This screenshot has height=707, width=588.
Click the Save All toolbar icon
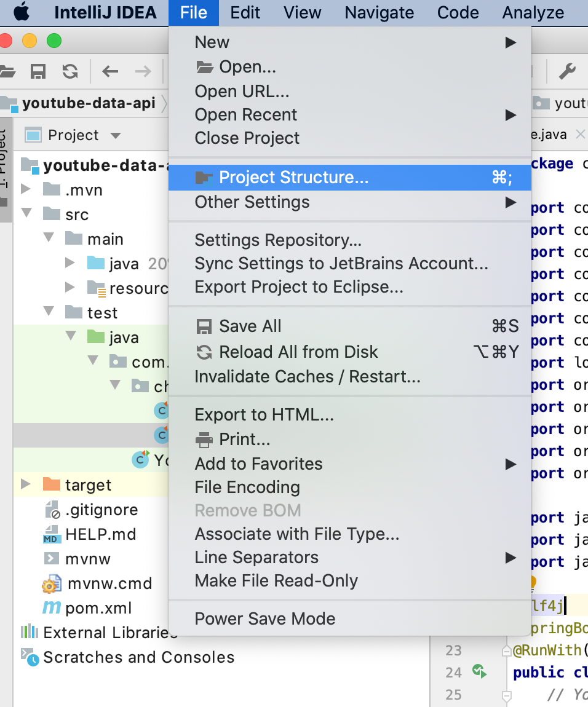click(38, 71)
